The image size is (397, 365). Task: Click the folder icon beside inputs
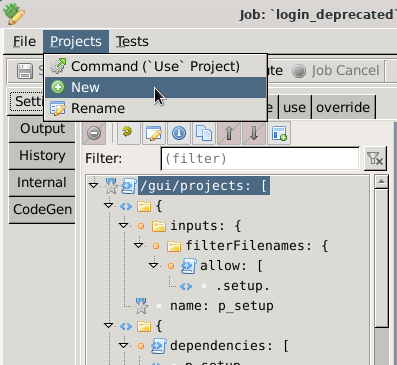tap(159, 226)
